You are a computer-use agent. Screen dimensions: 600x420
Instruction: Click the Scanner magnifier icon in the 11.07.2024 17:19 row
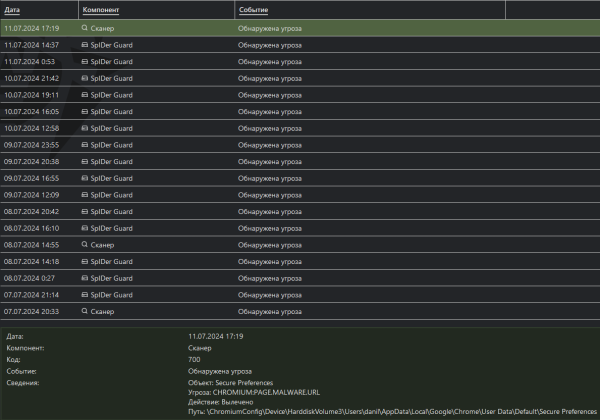85,29
